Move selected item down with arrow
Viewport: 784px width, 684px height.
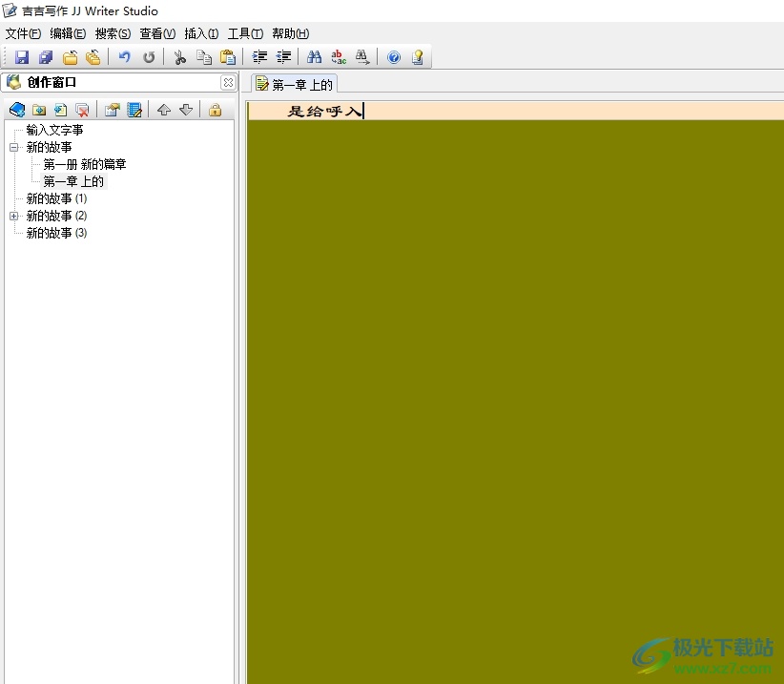coord(186,110)
